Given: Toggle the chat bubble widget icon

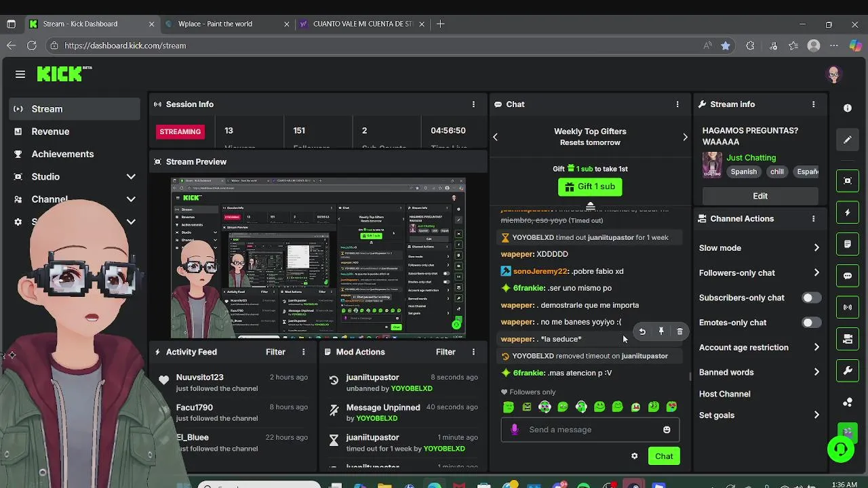Looking at the screenshot, I should coord(848,276).
